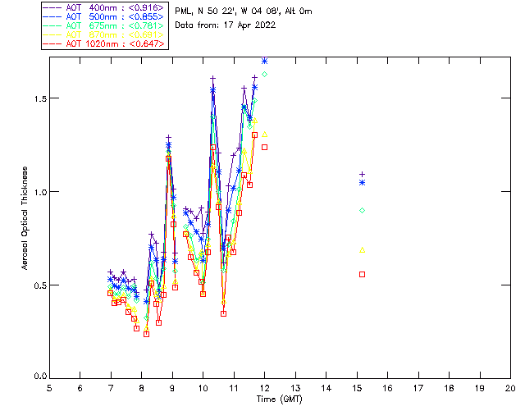The image size is (525, 420).
Task: Click the isolated green diamond marker near 15 GMT
Action: [x=362, y=211]
